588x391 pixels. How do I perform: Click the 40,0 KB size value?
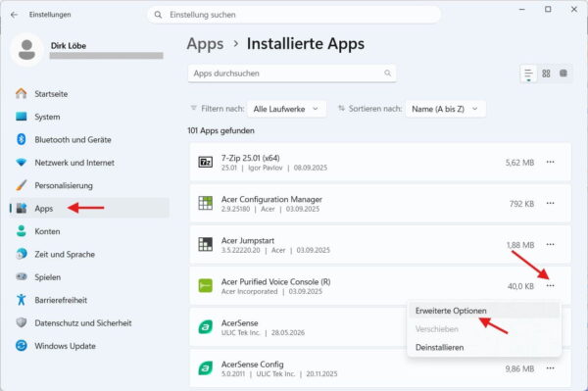pos(520,286)
